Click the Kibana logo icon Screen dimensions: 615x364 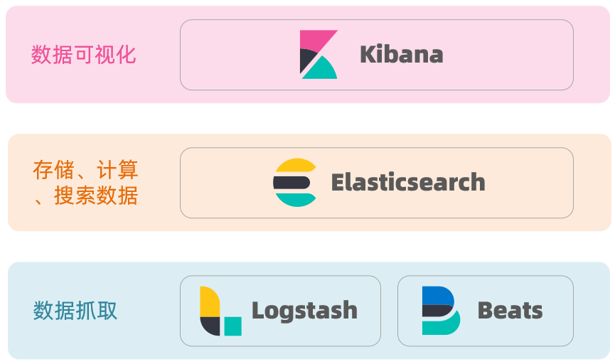point(318,55)
